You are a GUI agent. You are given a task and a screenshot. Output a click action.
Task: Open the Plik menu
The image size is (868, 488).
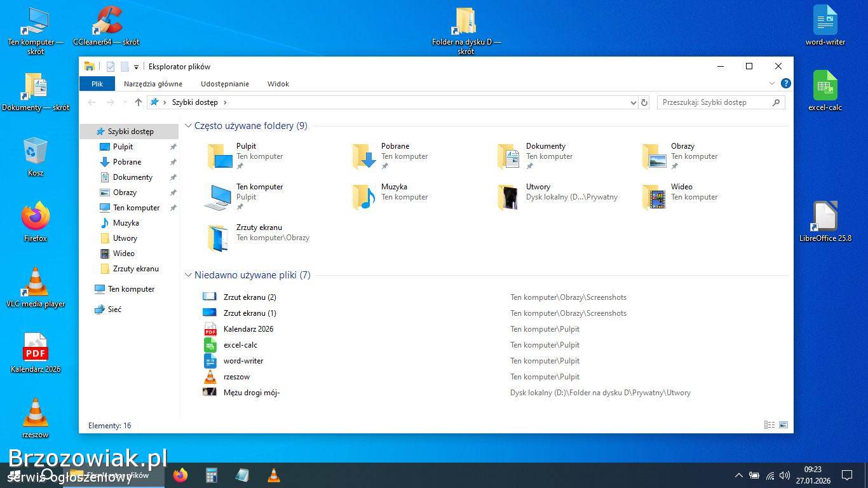97,84
